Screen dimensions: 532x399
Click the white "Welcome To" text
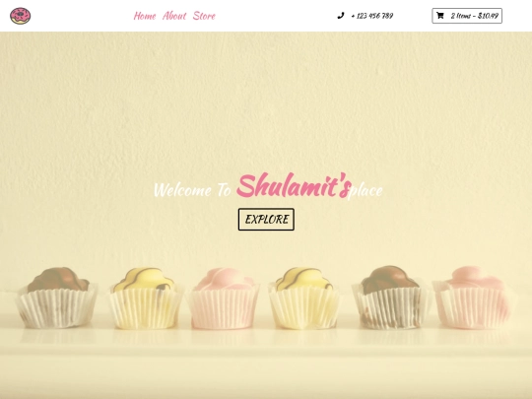[192, 190]
